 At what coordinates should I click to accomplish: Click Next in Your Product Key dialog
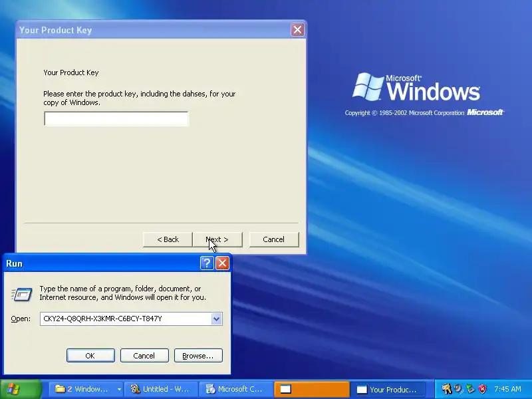217,239
